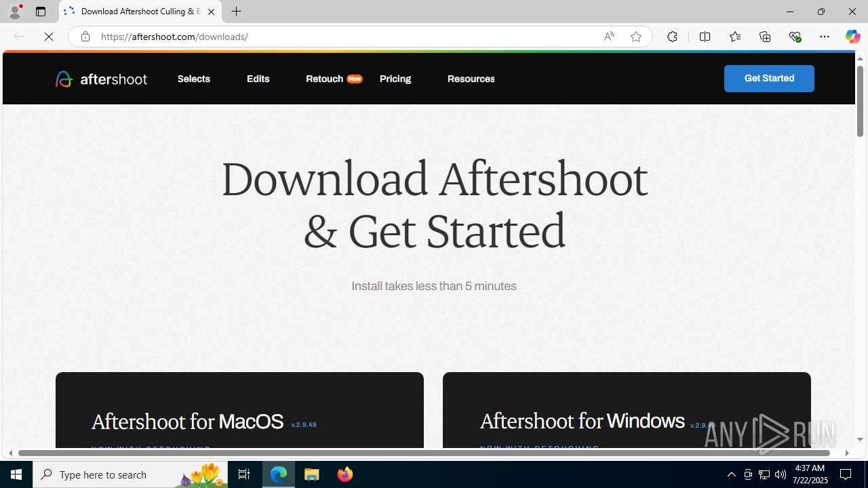Open the Selects menu
Screen dimensions: 868x488
(x=194, y=79)
